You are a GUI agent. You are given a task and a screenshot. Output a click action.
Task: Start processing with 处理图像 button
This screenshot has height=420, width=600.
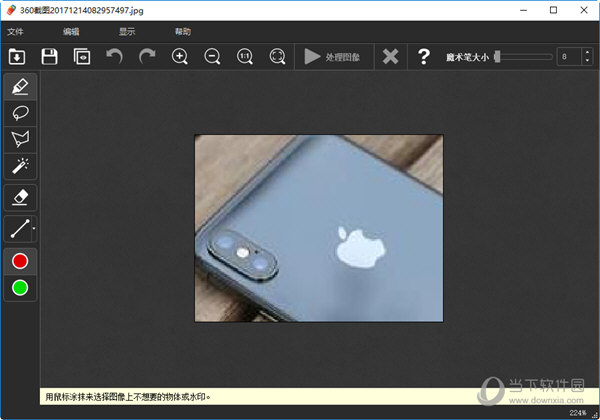(x=334, y=57)
